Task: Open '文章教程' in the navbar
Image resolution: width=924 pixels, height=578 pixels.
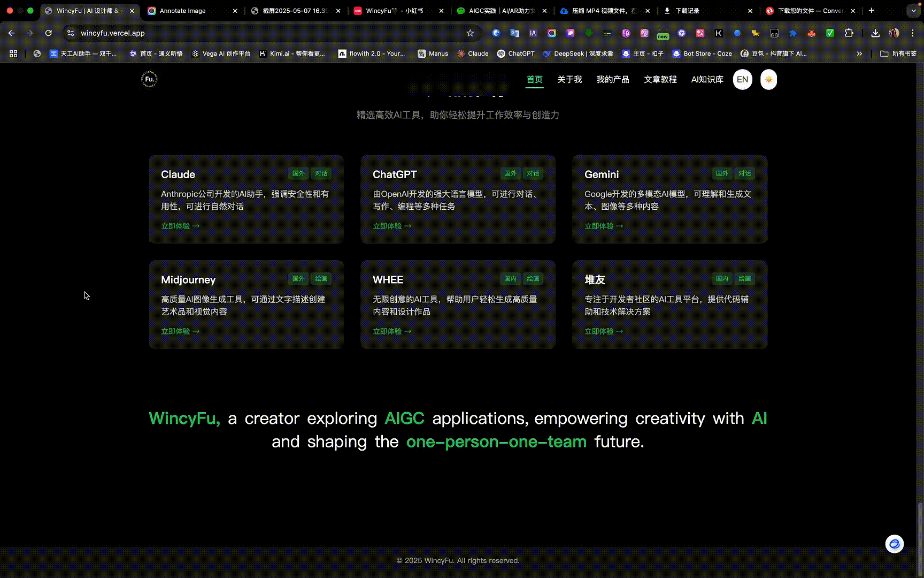Action: point(660,80)
